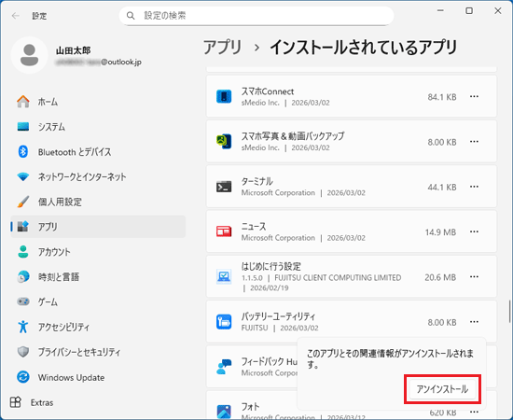Viewport: 513px width, 420px height.
Task: Click the フォト app icon
Action: coord(224,412)
